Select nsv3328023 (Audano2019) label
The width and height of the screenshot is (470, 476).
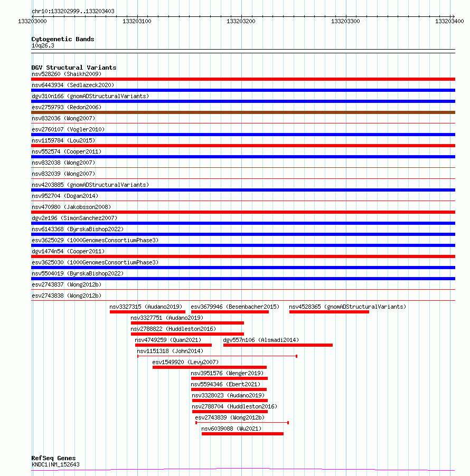[x=229, y=395]
